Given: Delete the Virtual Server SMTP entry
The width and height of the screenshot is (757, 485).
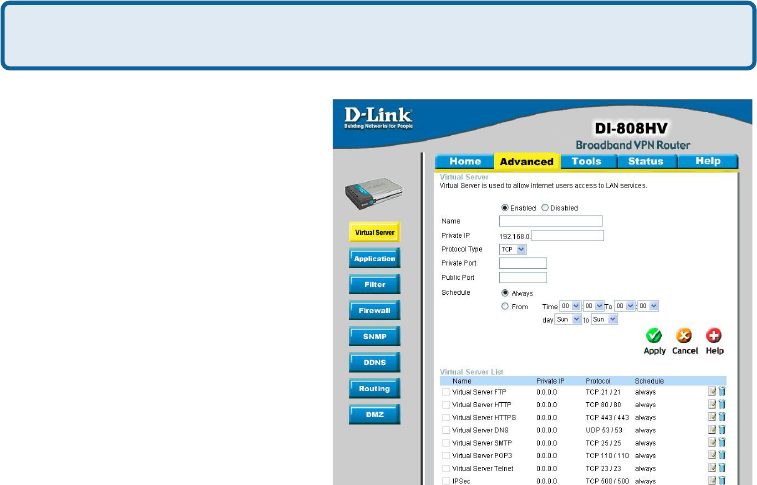Looking at the screenshot, I should click(722, 443).
